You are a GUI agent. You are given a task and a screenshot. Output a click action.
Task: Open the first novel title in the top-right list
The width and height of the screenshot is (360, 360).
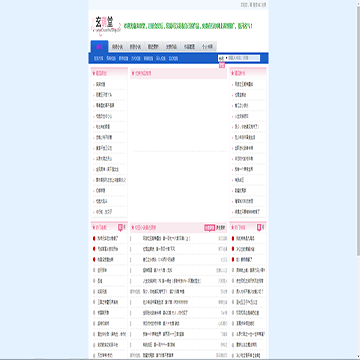click(244, 84)
